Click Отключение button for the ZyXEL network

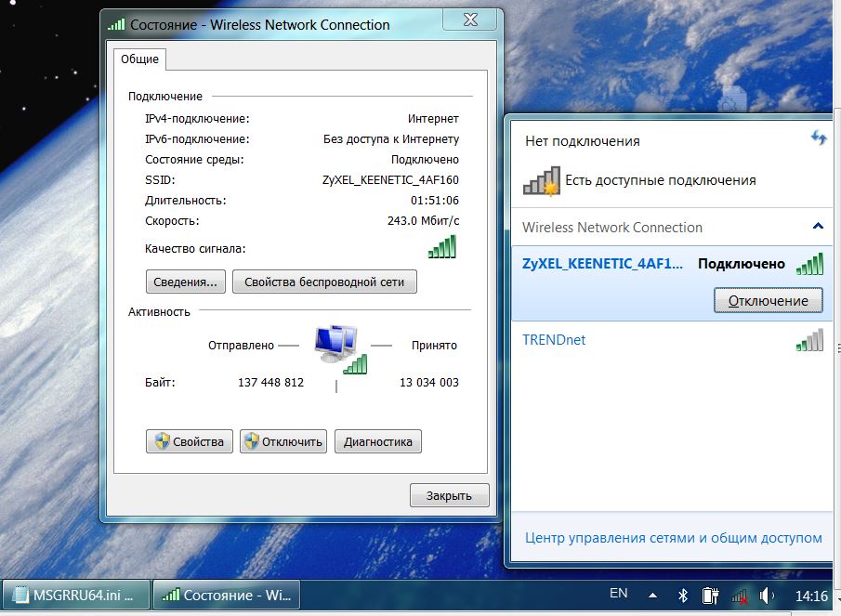tap(769, 301)
